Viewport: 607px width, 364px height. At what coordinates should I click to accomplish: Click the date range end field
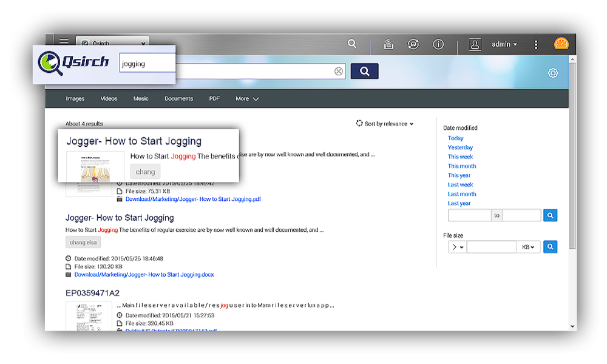click(x=521, y=215)
